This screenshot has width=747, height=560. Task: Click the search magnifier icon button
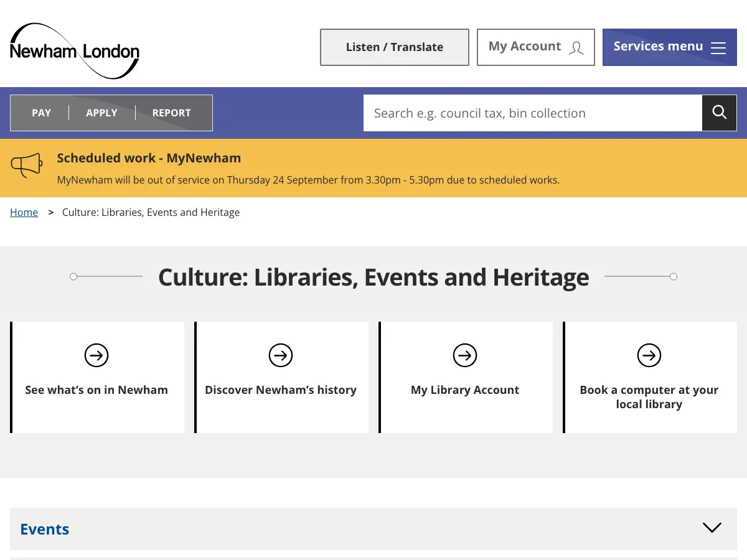(x=720, y=113)
